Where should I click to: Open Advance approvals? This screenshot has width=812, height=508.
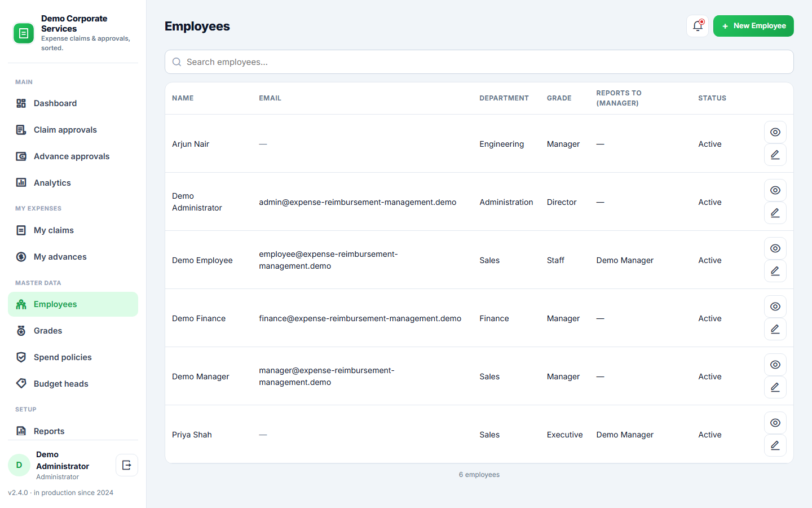tap(73, 156)
